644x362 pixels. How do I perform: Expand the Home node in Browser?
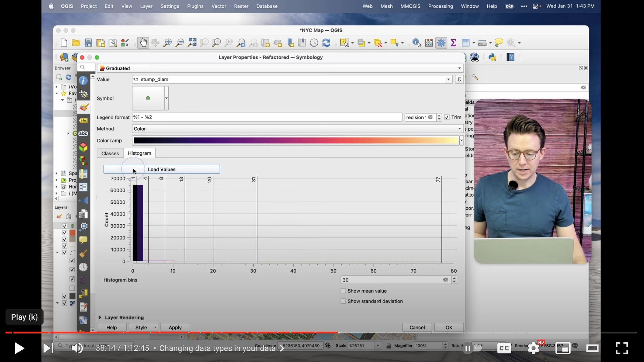(56, 187)
